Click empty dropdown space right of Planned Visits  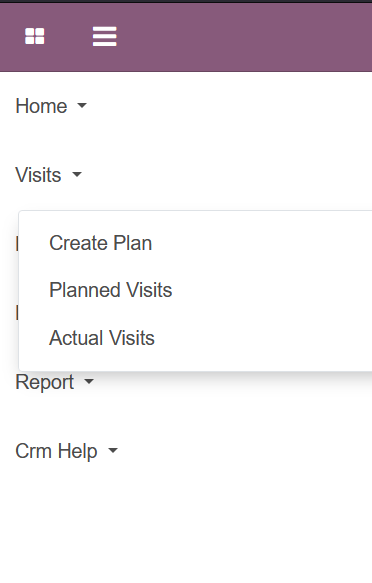click(271, 290)
